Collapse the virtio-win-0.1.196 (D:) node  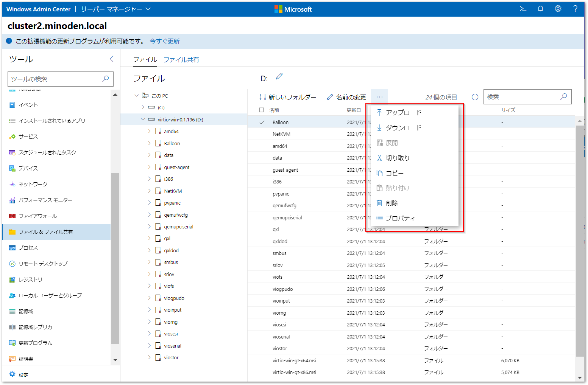[x=143, y=120]
